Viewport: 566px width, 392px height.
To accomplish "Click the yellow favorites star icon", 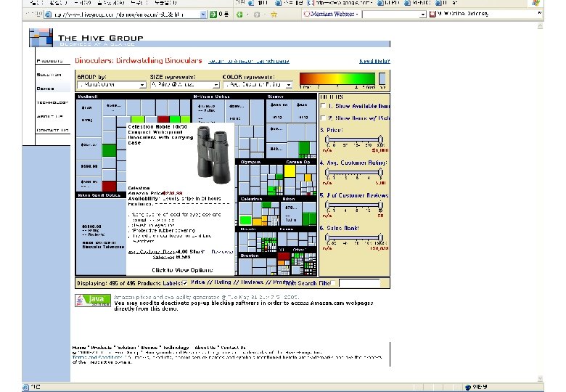I will click(274, 15).
